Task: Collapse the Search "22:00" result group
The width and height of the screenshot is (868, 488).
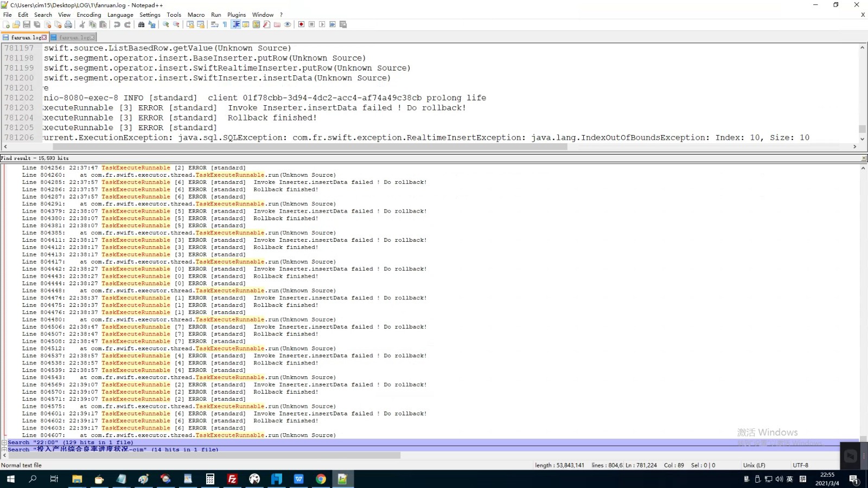Action: [4, 442]
